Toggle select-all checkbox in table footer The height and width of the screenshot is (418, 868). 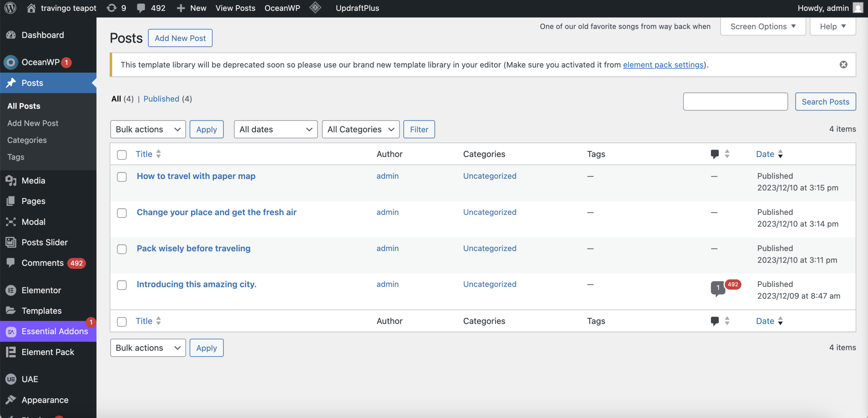tap(122, 321)
